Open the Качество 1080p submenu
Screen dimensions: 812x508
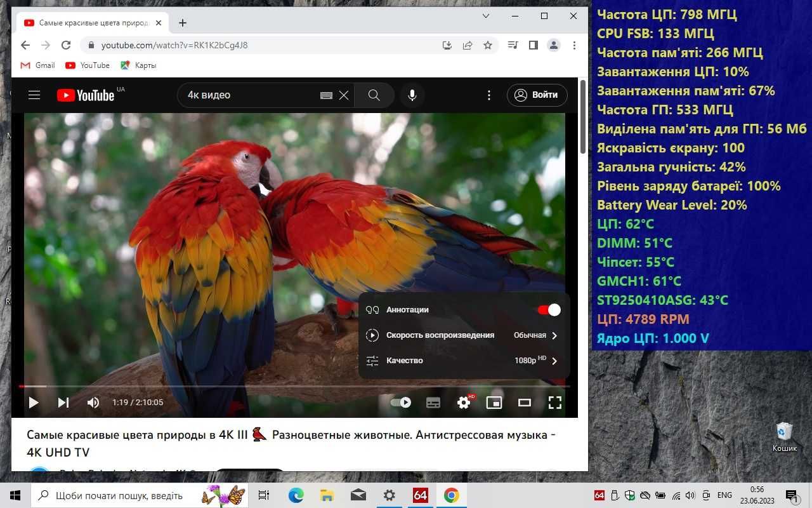click(464, 361)
